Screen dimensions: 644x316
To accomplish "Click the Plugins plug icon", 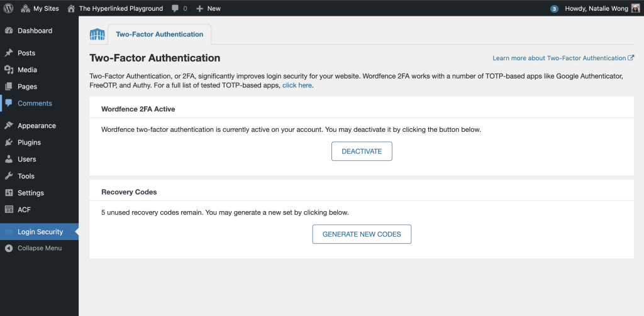I will (x=9, y=143).
